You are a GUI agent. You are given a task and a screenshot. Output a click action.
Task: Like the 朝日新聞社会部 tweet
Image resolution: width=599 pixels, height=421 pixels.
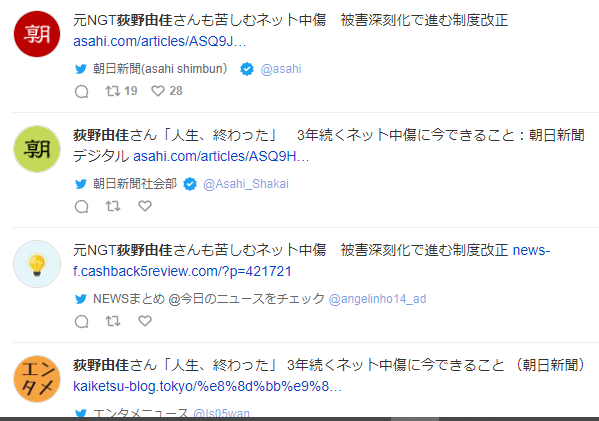tap(145, 206)
